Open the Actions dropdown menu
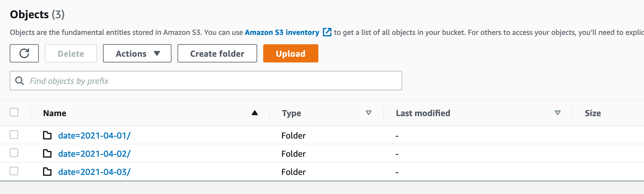The image size is (644, 194). (137, 53)
